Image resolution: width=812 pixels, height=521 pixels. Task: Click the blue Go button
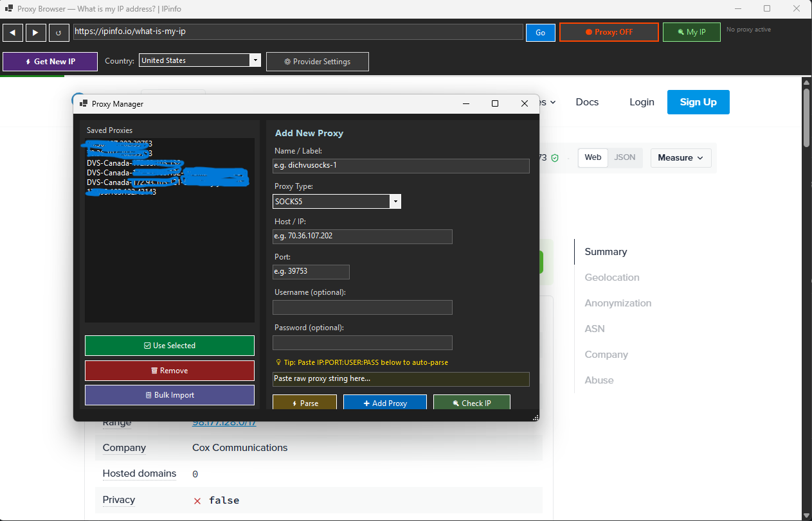541,33
